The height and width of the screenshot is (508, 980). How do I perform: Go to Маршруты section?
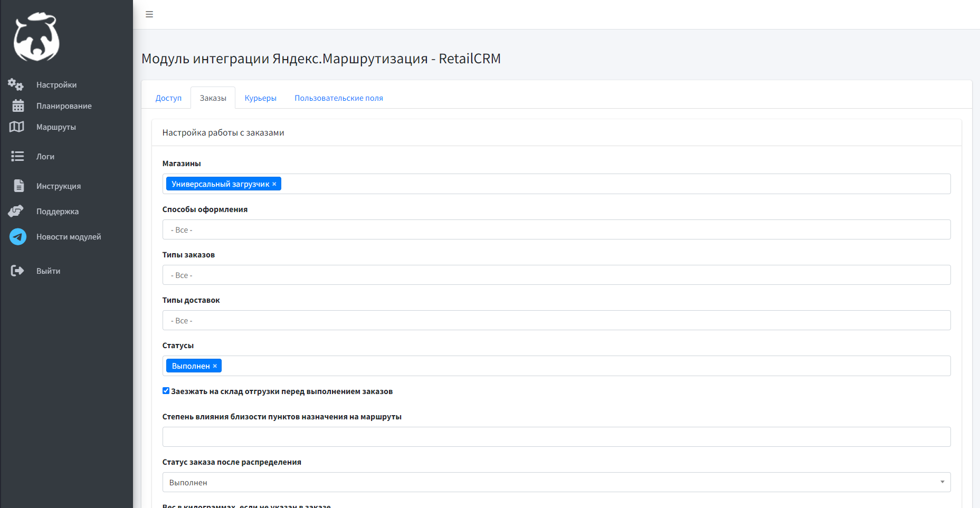coord(56,127)
